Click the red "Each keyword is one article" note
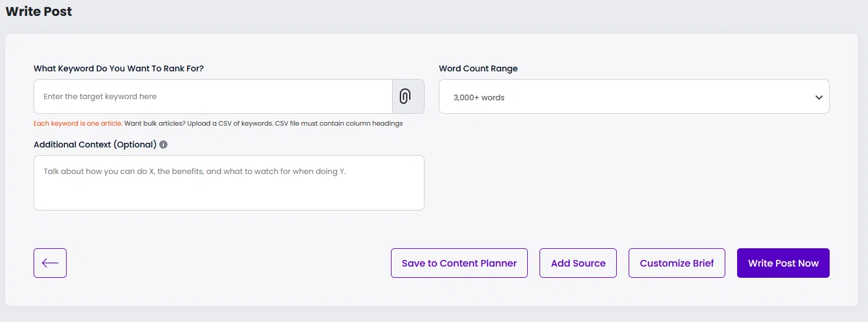The image size is (868, 322). [78, 124]
